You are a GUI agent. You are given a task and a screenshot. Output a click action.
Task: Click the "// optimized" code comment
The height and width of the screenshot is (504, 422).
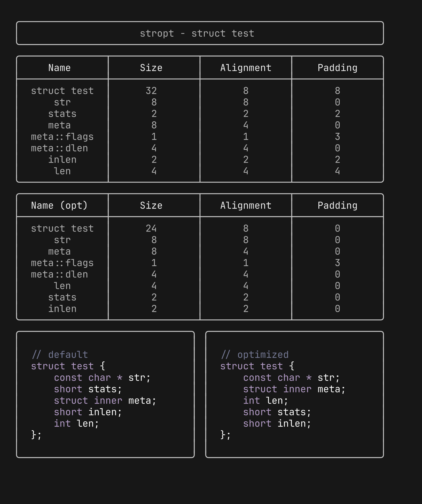pos(255,354)
